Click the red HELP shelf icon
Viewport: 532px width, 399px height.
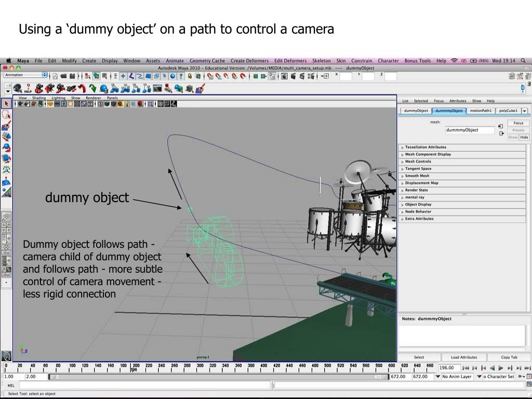(x=28, y=88)
